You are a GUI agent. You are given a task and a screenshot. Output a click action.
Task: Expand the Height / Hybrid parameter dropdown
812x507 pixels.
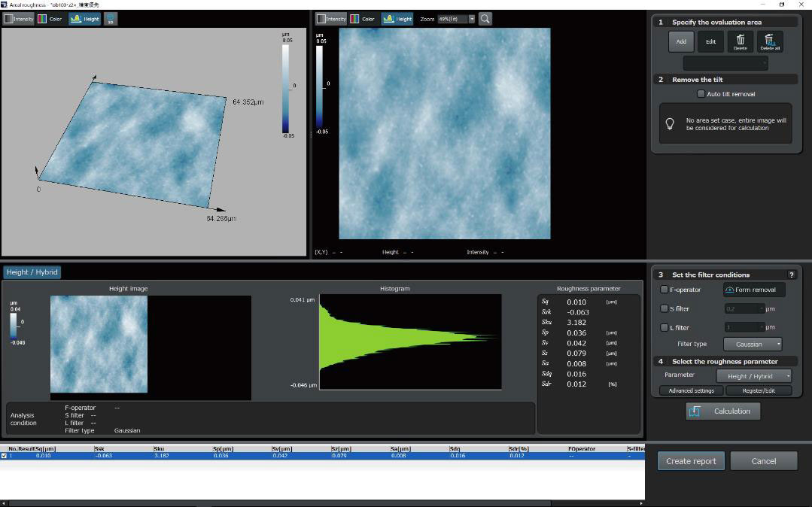point(754,375)
